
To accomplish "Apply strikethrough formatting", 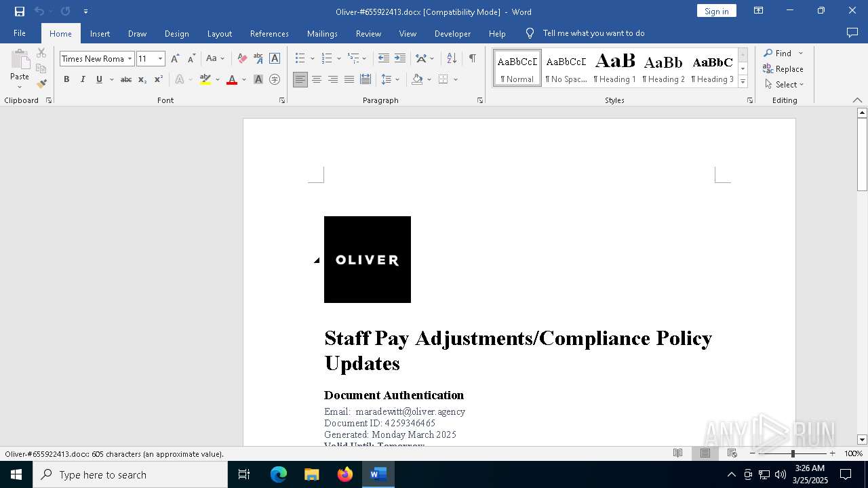I will (125, 79).
